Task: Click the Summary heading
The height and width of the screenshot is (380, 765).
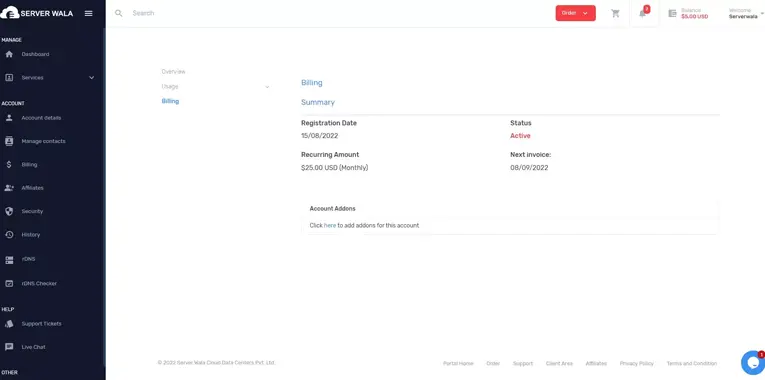Action: [x=318, y=102]
